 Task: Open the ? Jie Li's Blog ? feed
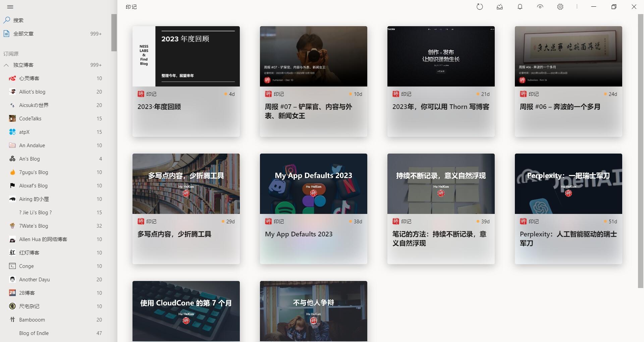coord(55,213)
